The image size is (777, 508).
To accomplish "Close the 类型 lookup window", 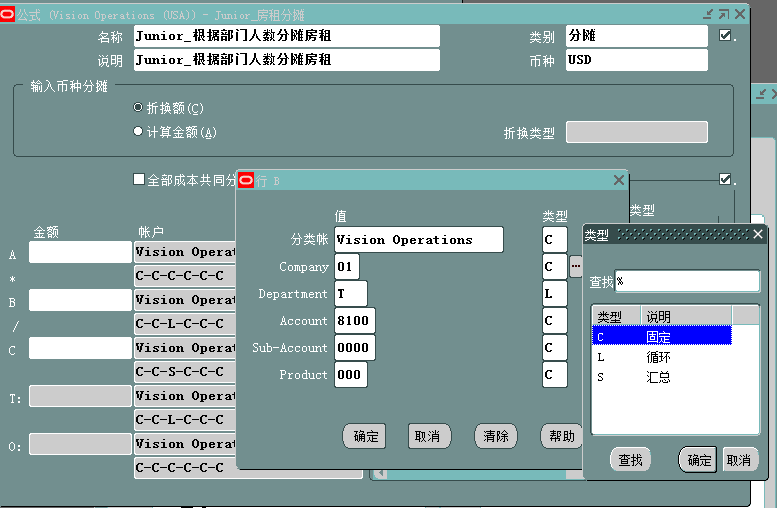I will (758, 234).
